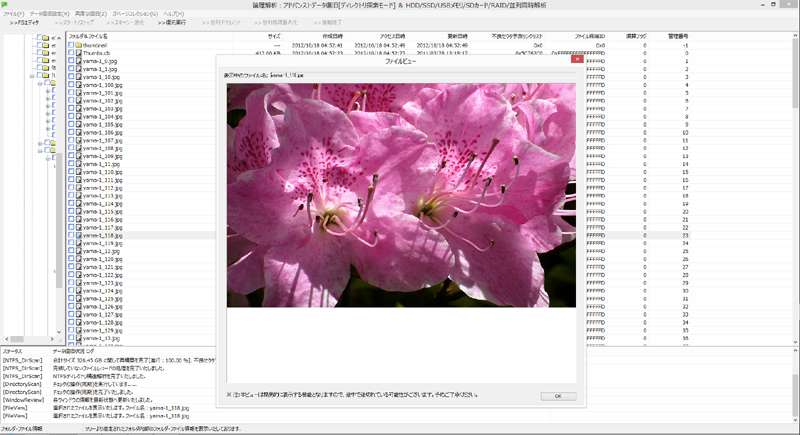Click the file icon of yama-1_100.jpg
Screen dimensions: 800x435
[79, 85]
